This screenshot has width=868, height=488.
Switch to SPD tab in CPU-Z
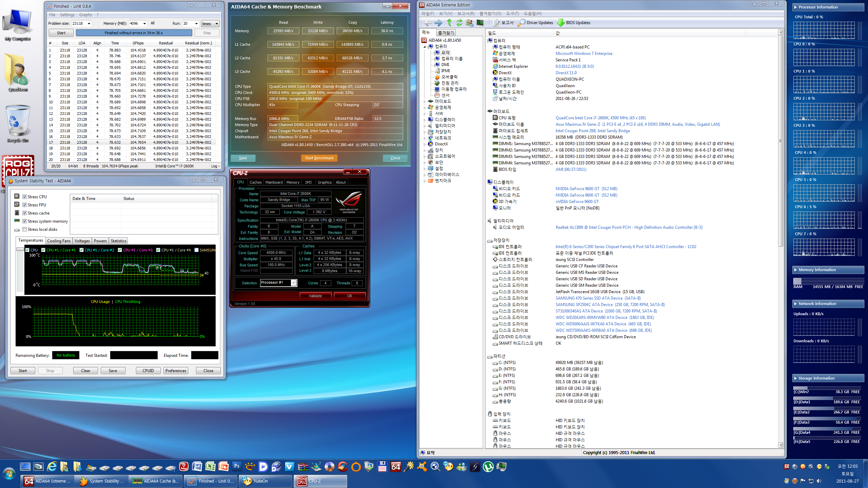(308, 182)
